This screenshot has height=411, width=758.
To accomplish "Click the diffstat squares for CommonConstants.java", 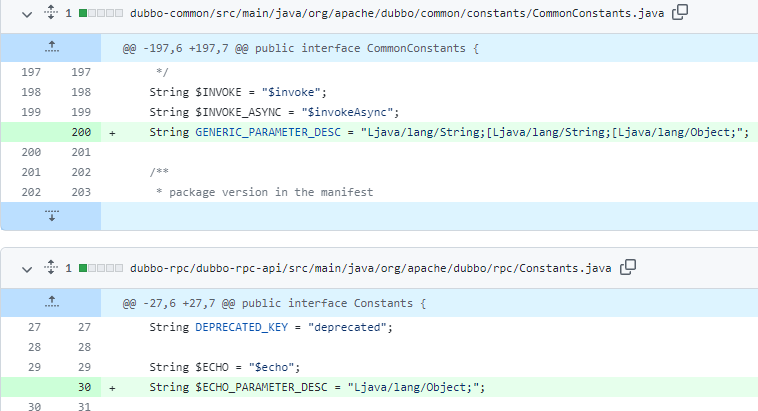I will pos(101,13).
